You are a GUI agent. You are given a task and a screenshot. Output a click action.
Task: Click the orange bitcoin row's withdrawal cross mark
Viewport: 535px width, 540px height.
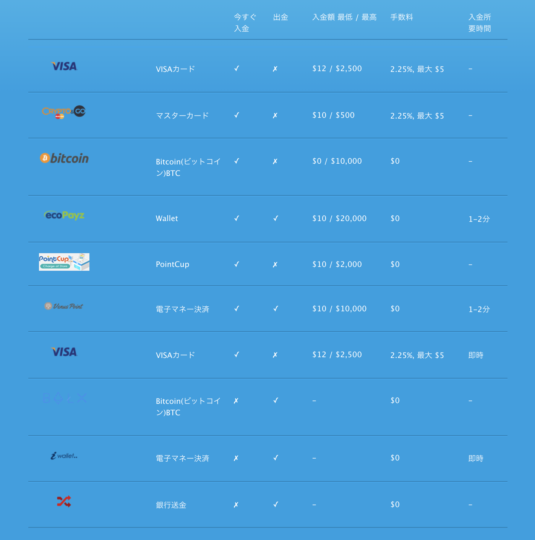275,161
